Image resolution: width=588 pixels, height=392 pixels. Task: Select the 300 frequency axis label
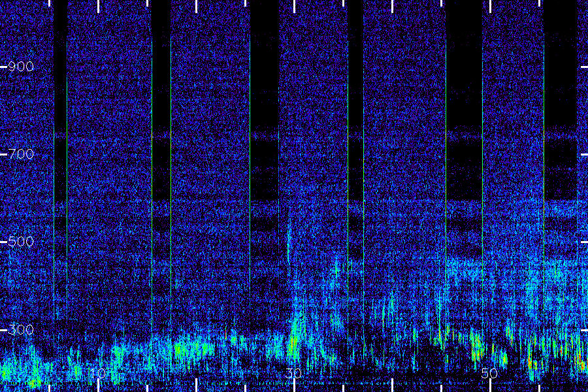pyautogui.click(x=21, y=330)
